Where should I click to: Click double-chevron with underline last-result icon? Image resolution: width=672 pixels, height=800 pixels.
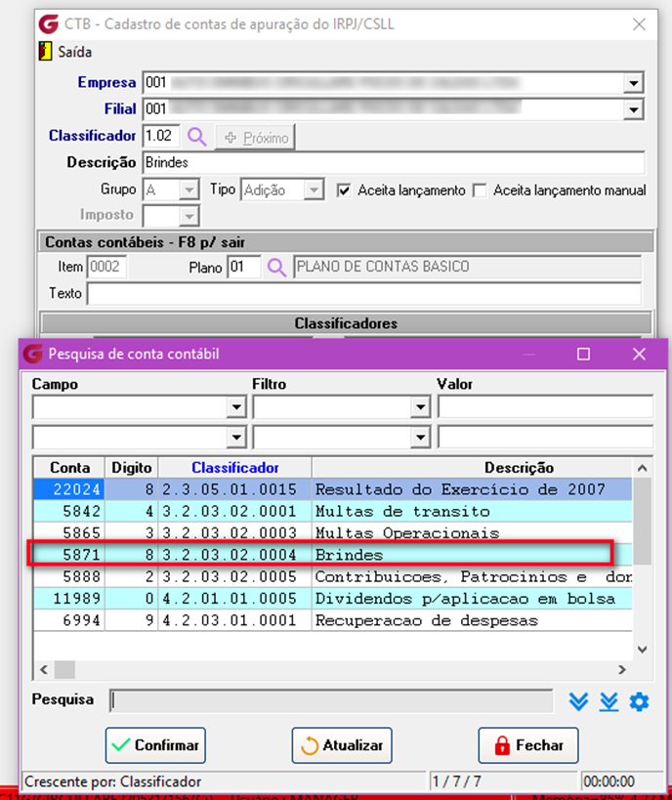click(x=609, y=702)
